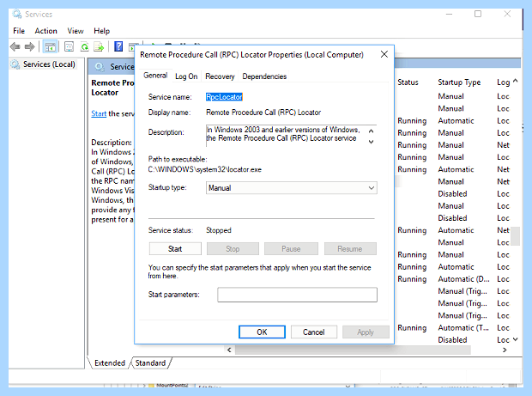Click the Start parameters input field

[297, 295]
